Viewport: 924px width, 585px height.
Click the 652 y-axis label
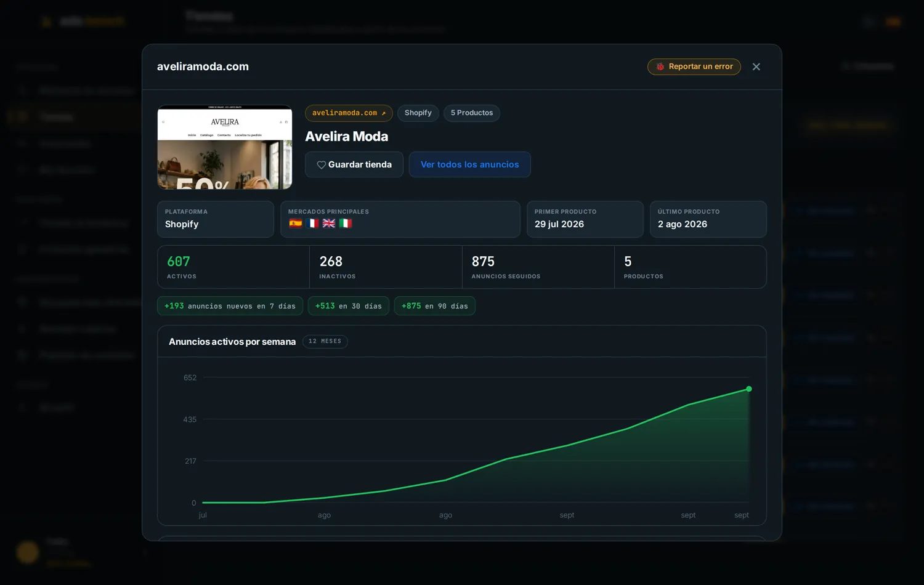click(190, 377)
